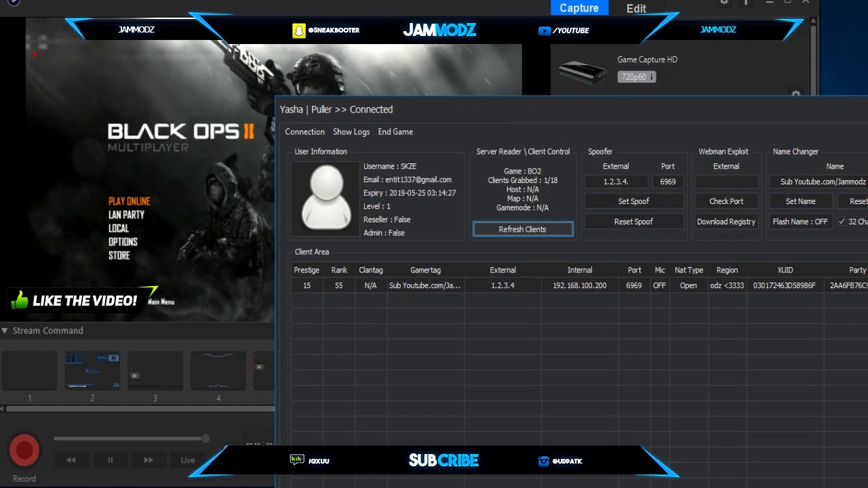Click the user avatar picture in User Information
Screen dimensions: 868x488
tap(325, 197)
